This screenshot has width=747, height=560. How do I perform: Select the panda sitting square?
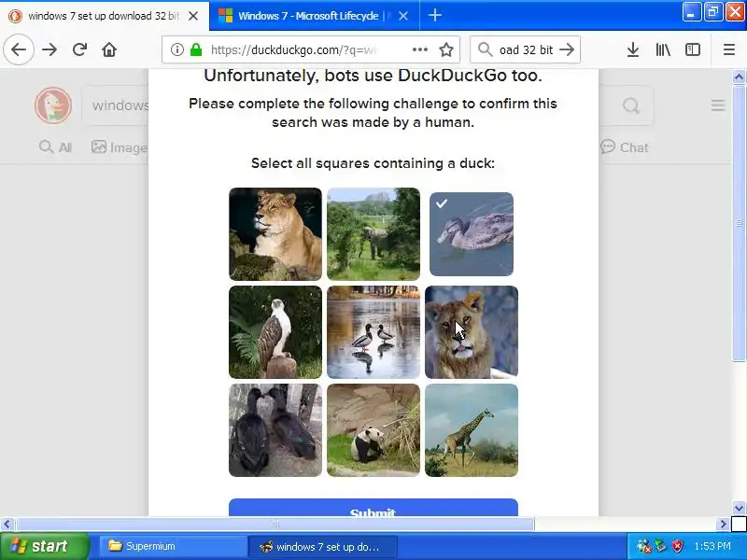point(373,430)
